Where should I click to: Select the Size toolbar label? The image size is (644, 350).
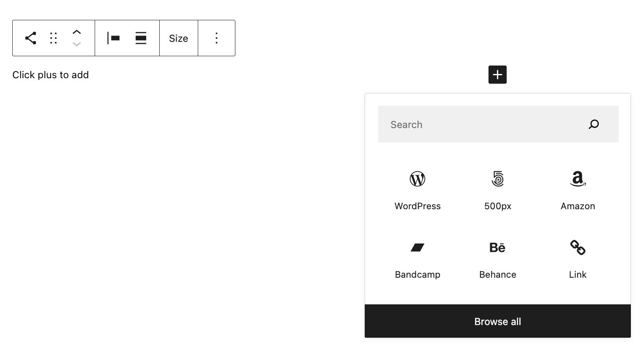pyautogui.click(x=178, y=38)
